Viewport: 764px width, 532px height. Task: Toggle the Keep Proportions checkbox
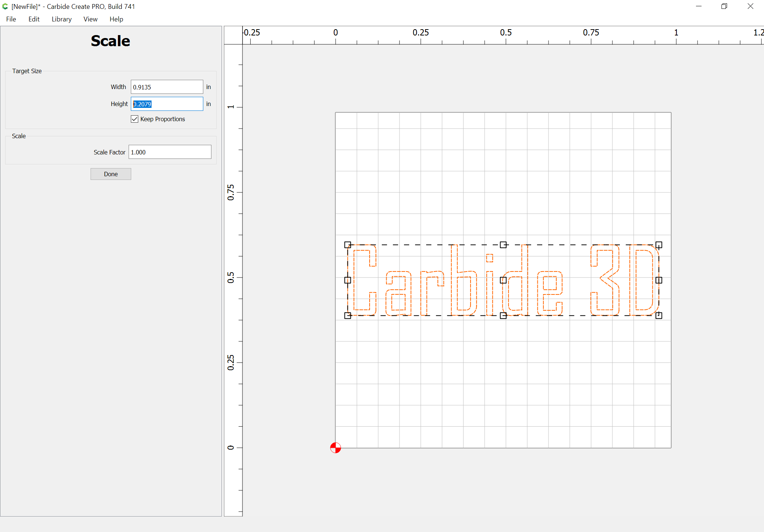click(x=135, y=119)
